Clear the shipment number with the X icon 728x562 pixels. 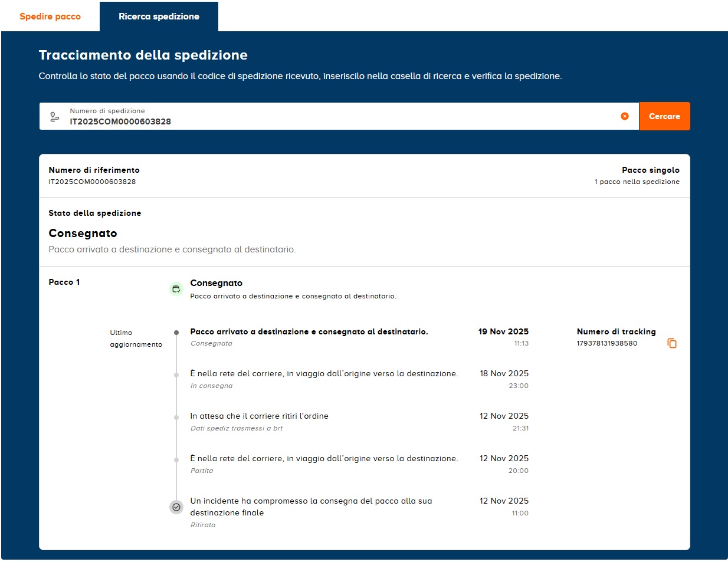click(x=625, y=116)
